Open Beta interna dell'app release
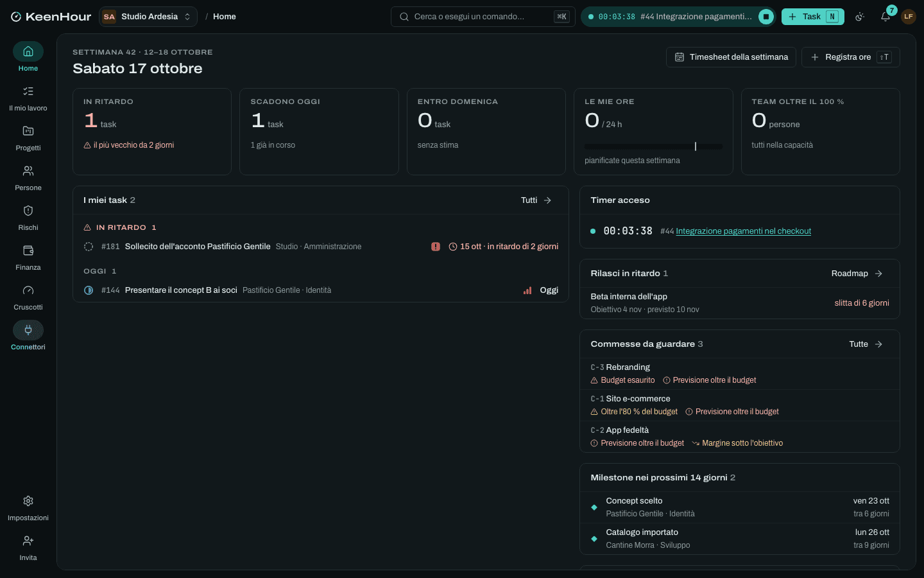This screenshot has width=924, height=578. pyautogui.click(x=740, y=303)
